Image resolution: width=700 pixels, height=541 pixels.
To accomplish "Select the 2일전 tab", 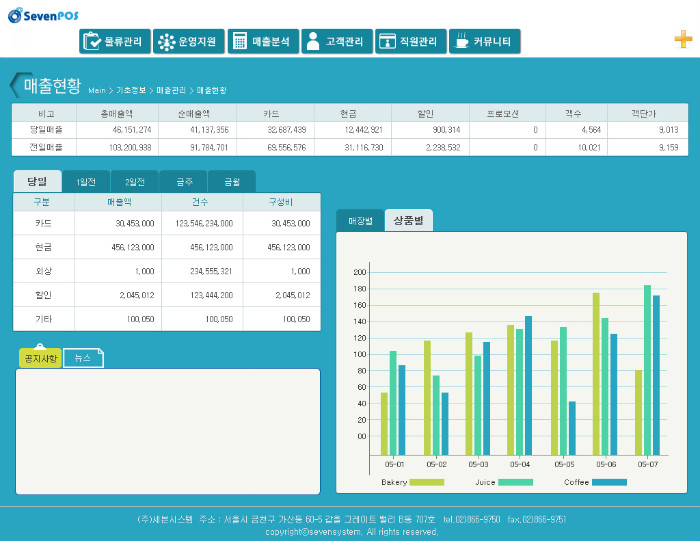I will click(x=135, y=182).
